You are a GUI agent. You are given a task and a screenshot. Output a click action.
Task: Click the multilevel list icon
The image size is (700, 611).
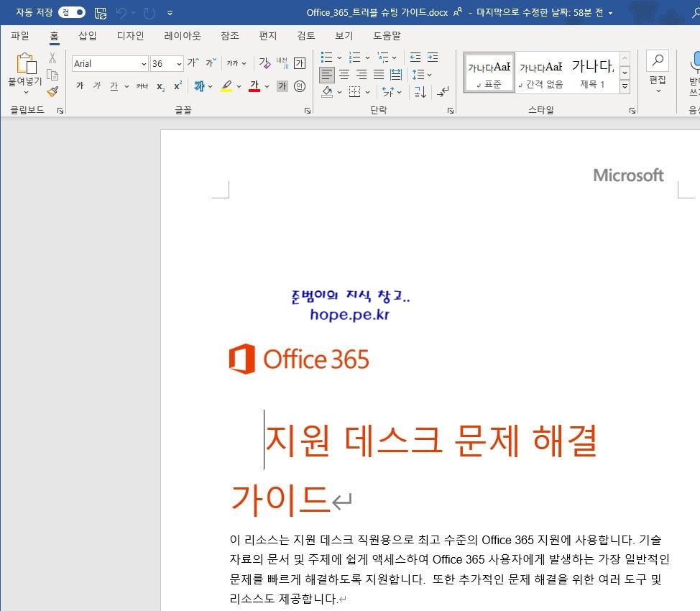[382, 58]
